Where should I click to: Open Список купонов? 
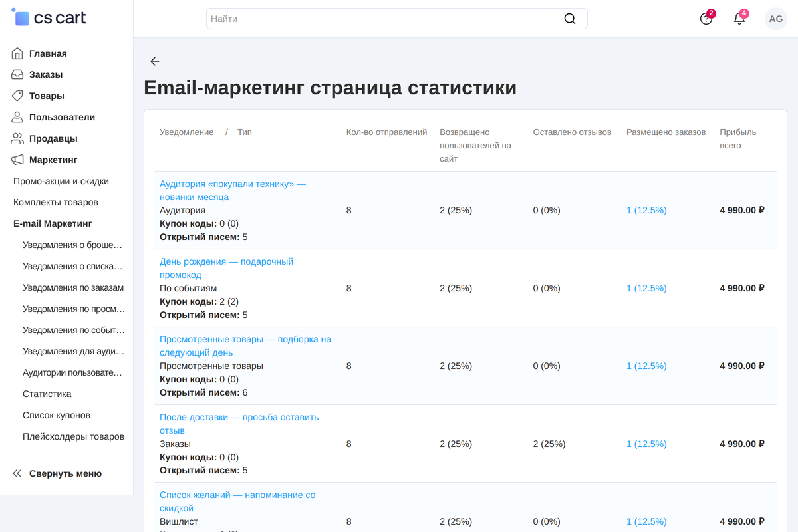(x=57, y=415)
